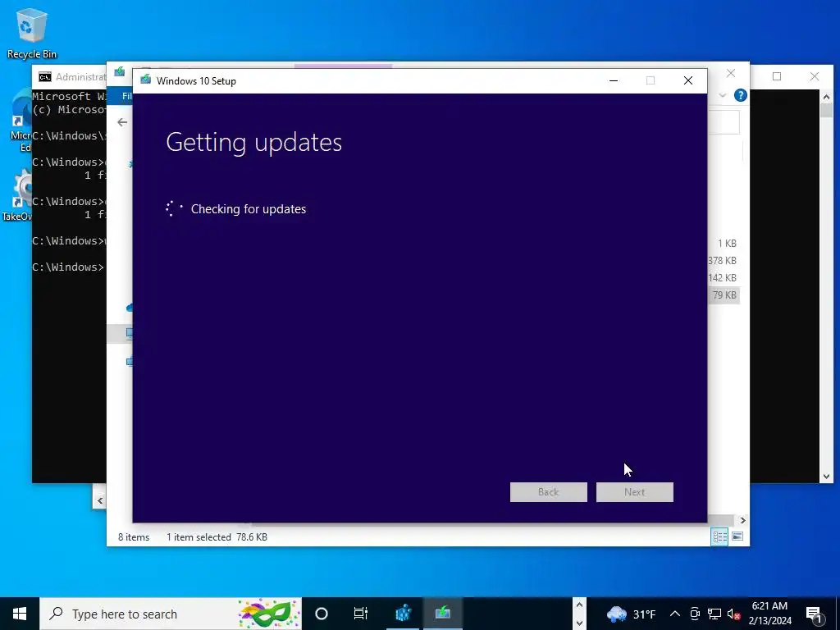Click the Windows Start button
The height and width of the screenshot is (630, 840).
(x=20, y=614)
